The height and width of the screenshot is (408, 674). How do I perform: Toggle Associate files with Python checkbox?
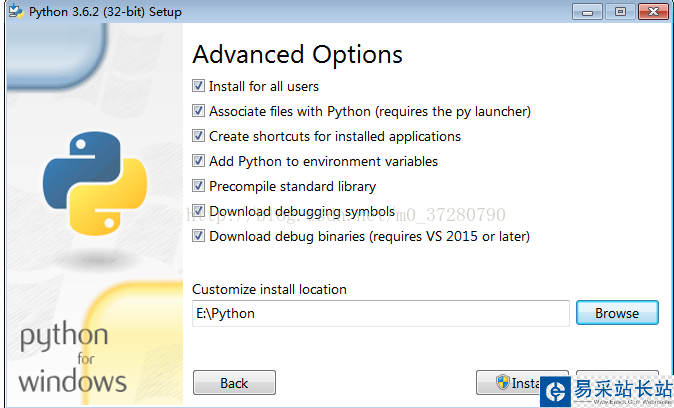click(x=198, y=110)
